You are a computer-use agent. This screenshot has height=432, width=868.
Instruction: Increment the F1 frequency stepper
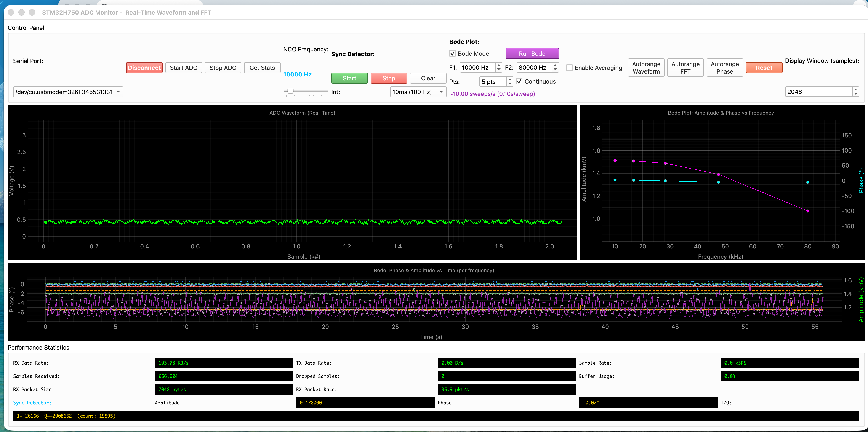[x=499, y=65]
